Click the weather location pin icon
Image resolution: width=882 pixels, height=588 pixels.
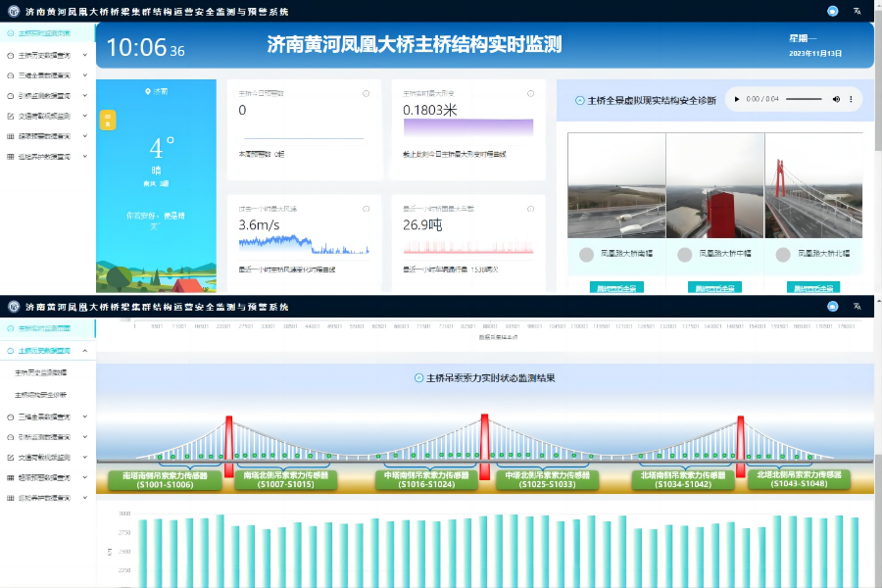(x=148, y=91)
